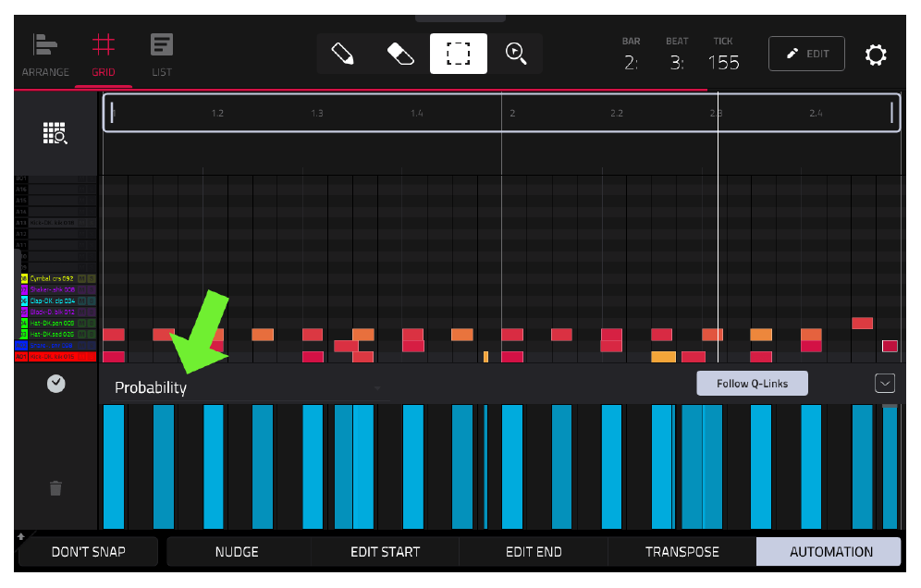This screenshot has height=588, width=921.
Task: Collapse the automation lane with chevron
Action: [x=885, y=384]
